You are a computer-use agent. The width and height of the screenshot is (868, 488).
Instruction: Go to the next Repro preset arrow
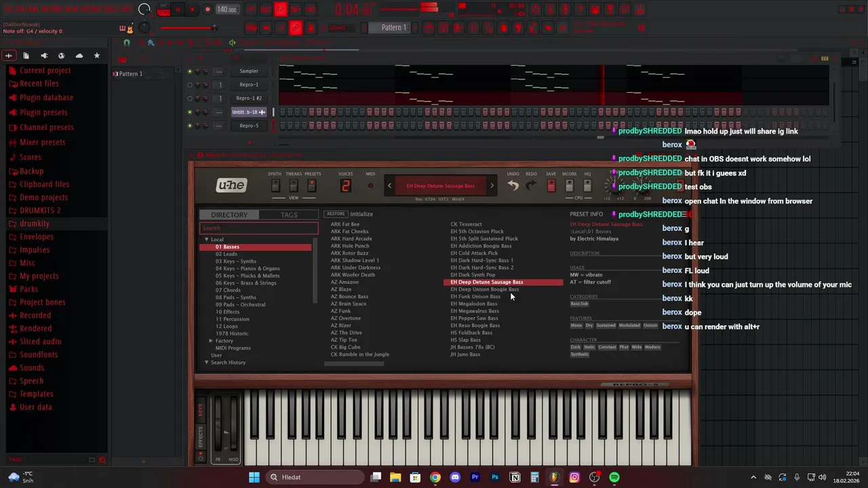492,186
